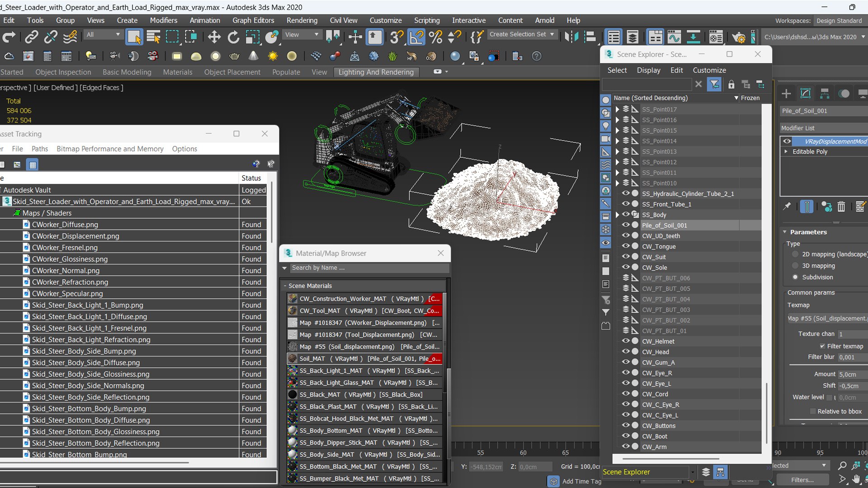
Task: Open the Rendering menu
Action: click(x=302, y=20)
